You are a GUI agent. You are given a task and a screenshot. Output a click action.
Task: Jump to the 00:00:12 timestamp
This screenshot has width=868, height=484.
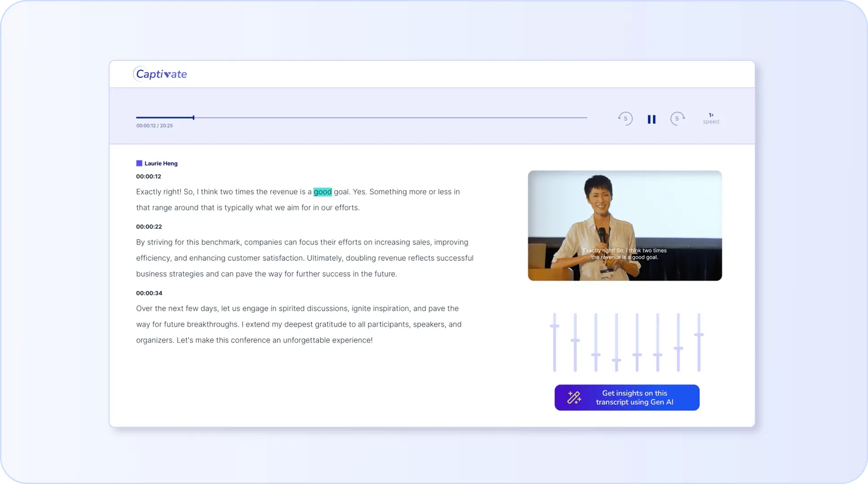coord(148,177)
